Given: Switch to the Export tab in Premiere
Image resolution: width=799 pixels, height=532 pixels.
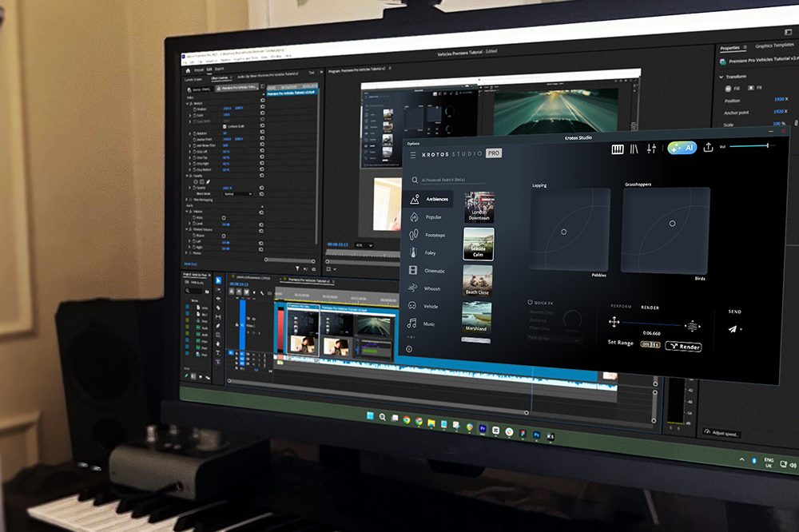Looking at the screenshot, I should tap(219, 69).
